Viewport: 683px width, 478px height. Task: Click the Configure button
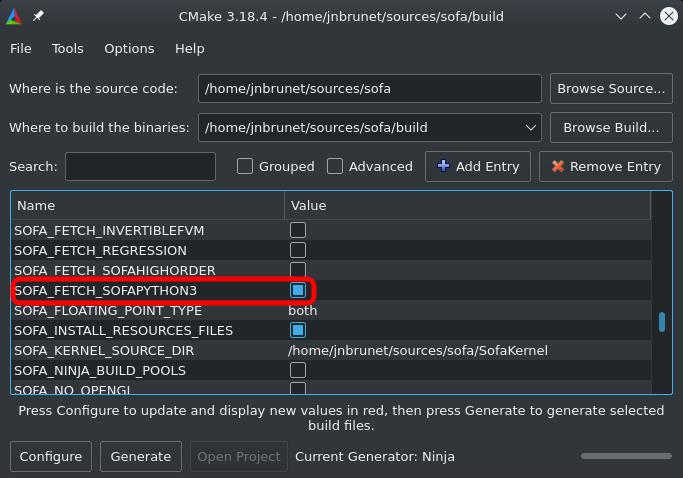(x=51, y=456)
